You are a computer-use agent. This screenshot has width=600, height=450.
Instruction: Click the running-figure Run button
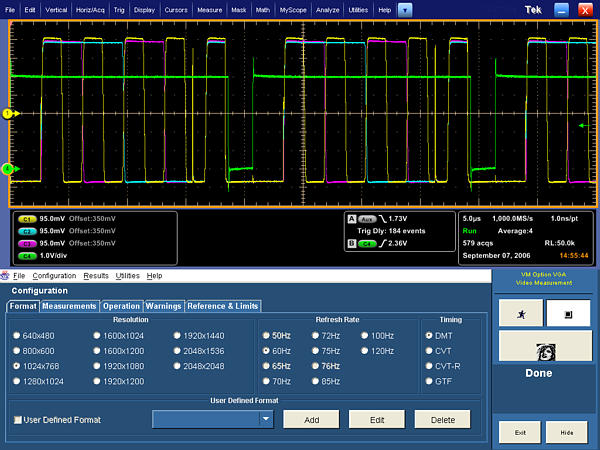click(521, 313)
